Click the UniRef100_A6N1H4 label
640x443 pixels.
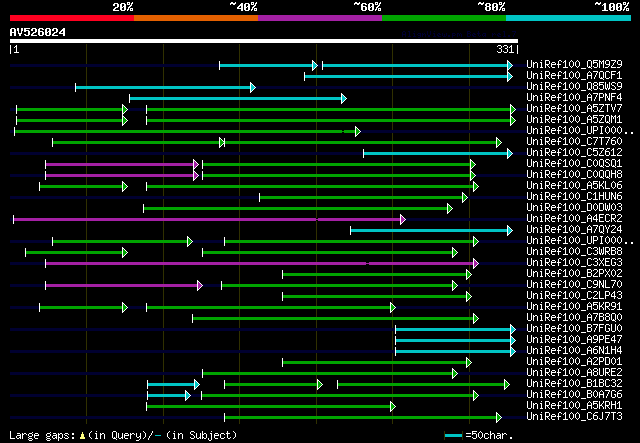click(574, 351)
